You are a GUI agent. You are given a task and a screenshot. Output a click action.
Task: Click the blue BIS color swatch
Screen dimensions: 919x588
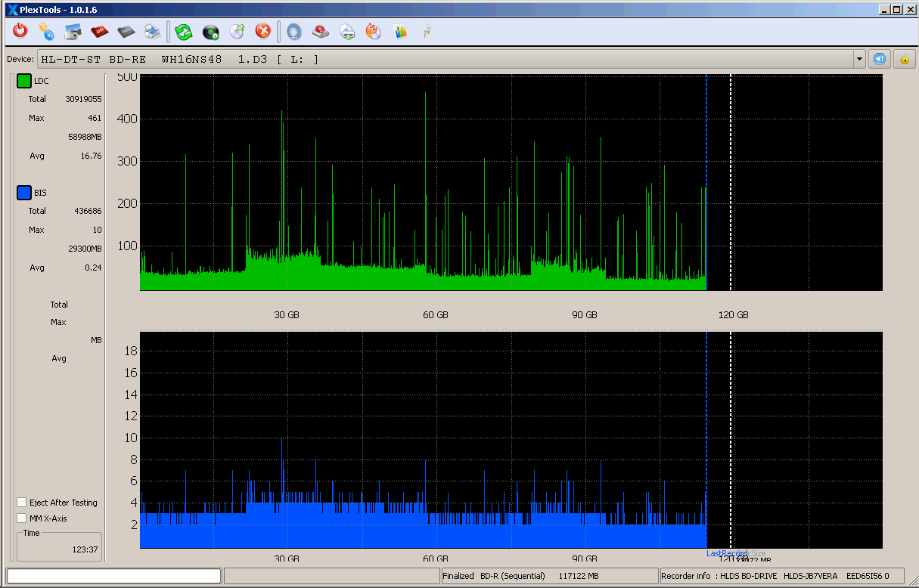[x=24, y=193]
